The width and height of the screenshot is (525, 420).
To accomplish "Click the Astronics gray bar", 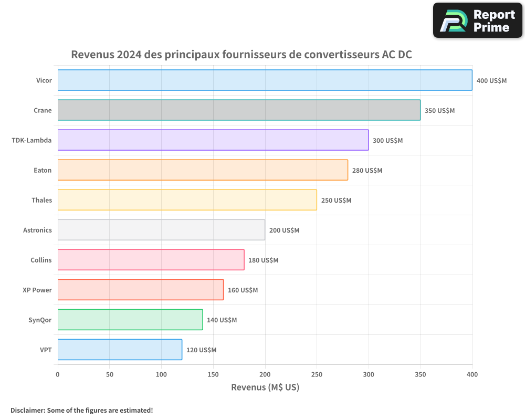I will click(x=161, y=230).
